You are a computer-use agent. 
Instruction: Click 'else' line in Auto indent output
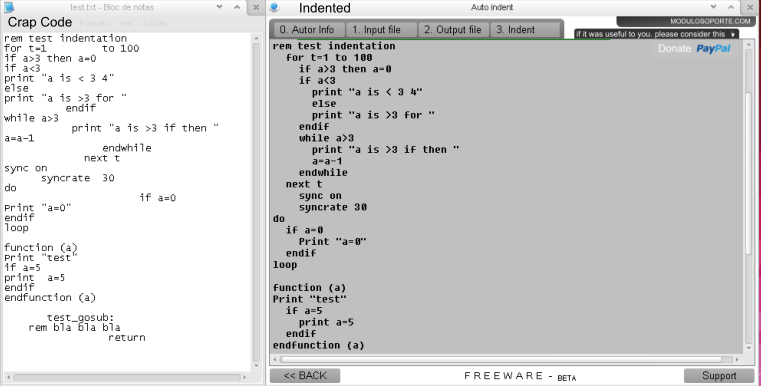pos(324,103)
